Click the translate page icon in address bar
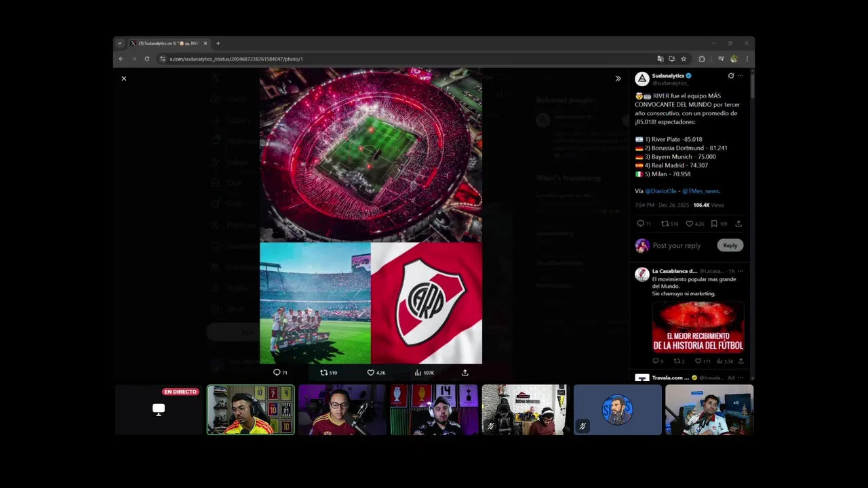Image resolution: width=868 pixels, height=488 pixels. click(660, 59)
